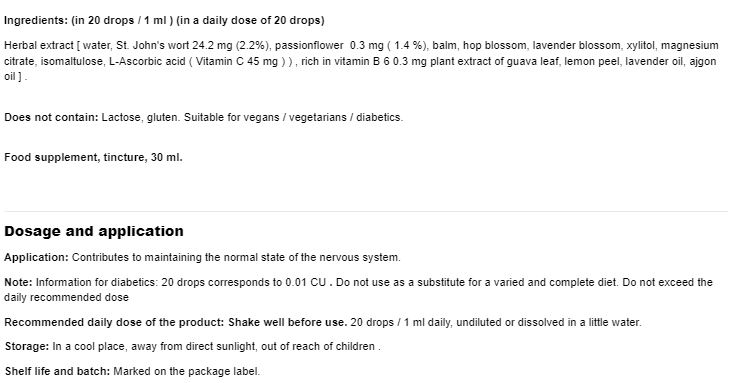
Task: Click the 'Shelf life and batch:' label
Action: click(x=57, y=372)
